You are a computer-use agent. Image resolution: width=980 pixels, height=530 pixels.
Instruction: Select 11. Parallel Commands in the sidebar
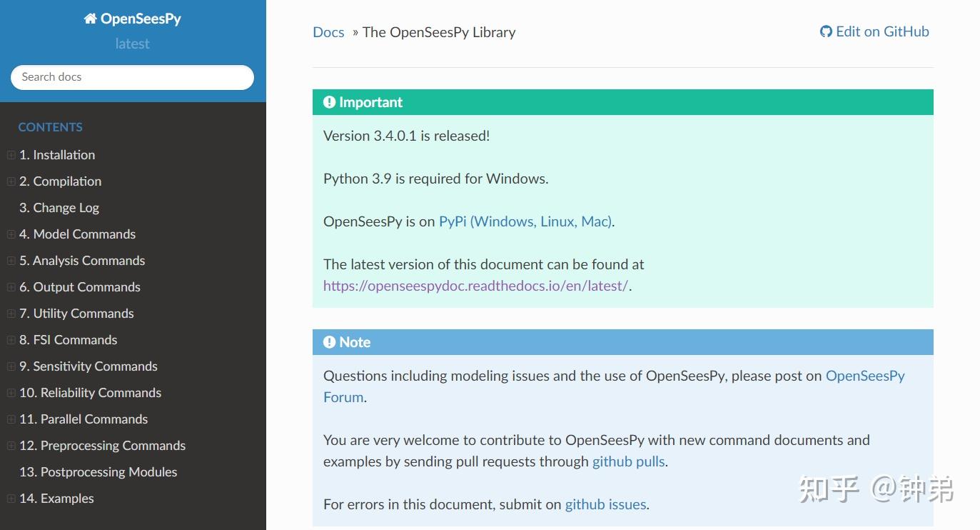(84, 419)
